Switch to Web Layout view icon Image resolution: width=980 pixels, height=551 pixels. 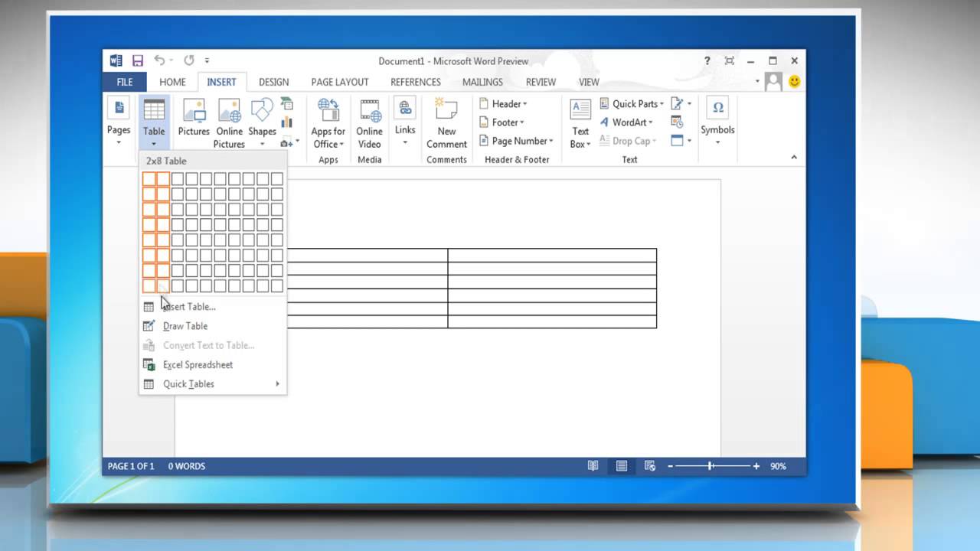(650, 466)
